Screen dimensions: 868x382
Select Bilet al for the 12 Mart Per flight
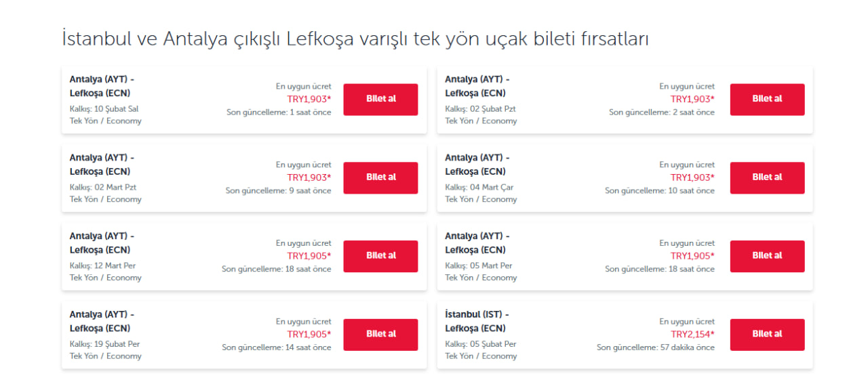coord(380,256)
